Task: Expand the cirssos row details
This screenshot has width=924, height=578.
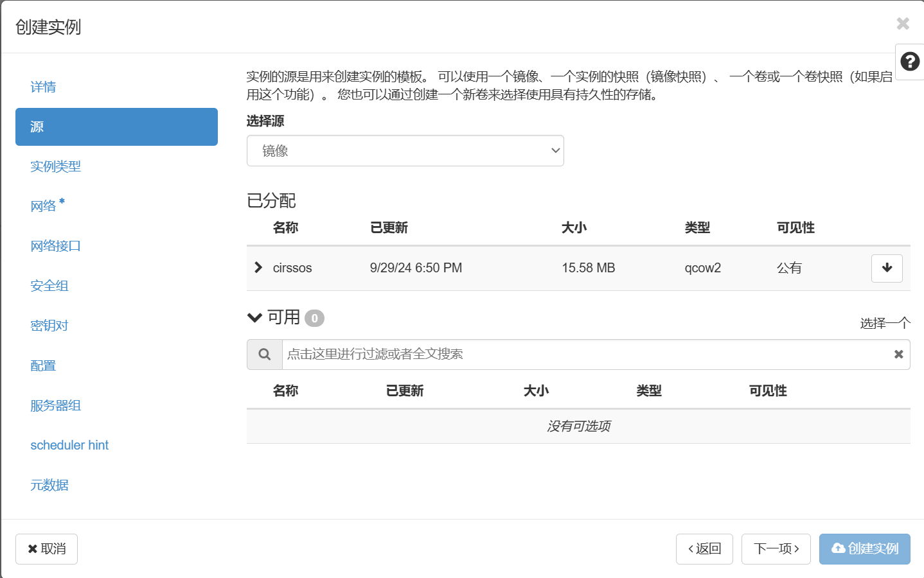Action: click(x=258, y=267)
